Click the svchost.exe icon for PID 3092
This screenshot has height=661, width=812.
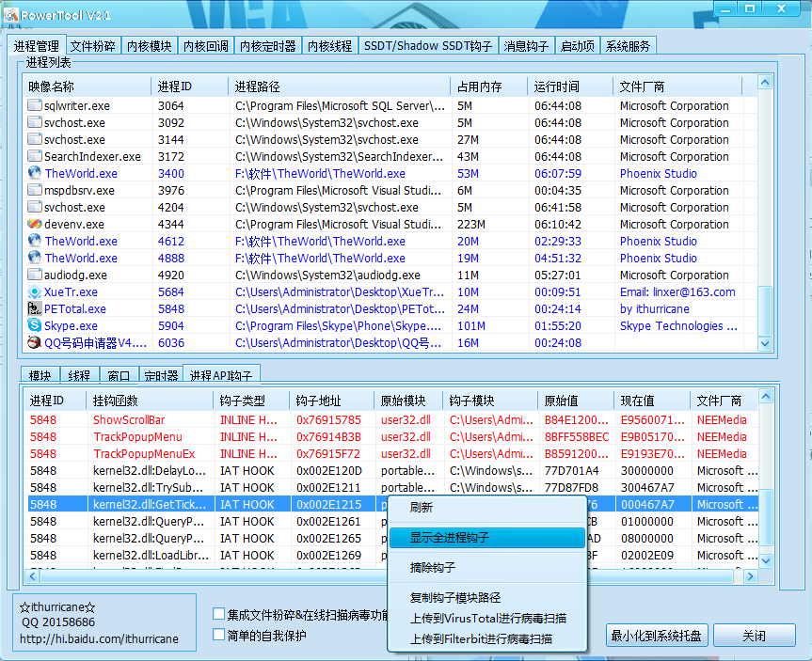click(34, 122)
